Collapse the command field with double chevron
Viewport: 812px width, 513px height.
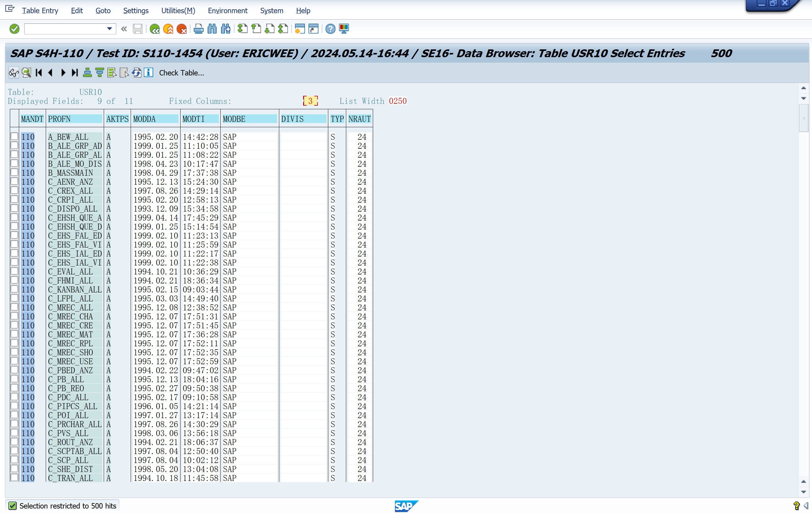point(124,29)
